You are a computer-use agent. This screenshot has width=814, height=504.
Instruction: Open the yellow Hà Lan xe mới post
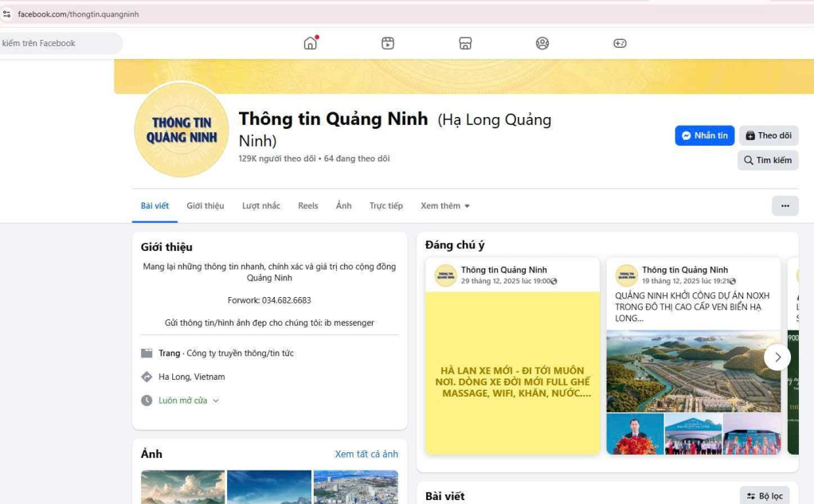(x=512, y=372)
